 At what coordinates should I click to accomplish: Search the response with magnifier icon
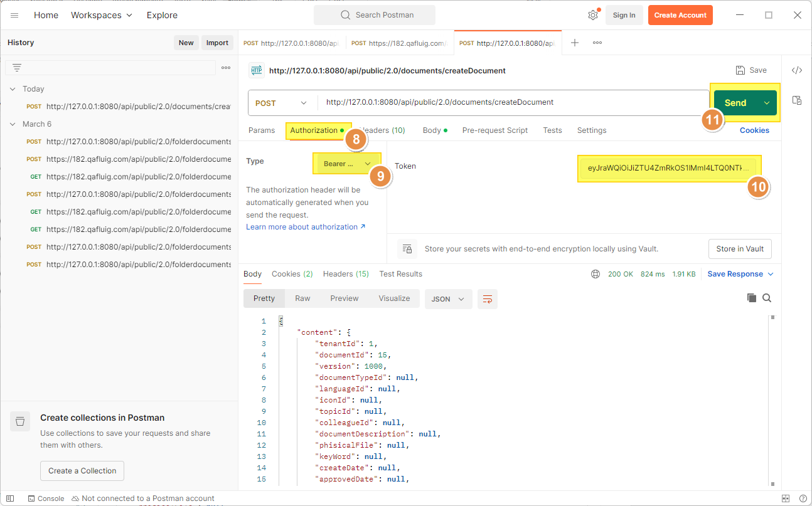(x=767, y=298)
